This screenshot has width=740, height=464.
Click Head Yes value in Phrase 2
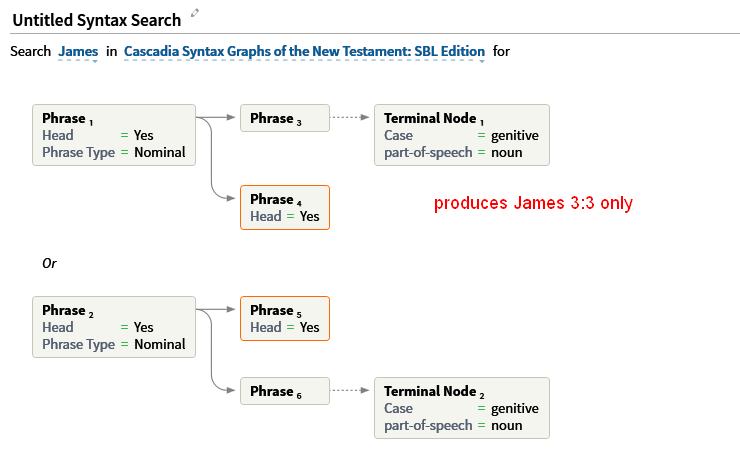(143, 327)
